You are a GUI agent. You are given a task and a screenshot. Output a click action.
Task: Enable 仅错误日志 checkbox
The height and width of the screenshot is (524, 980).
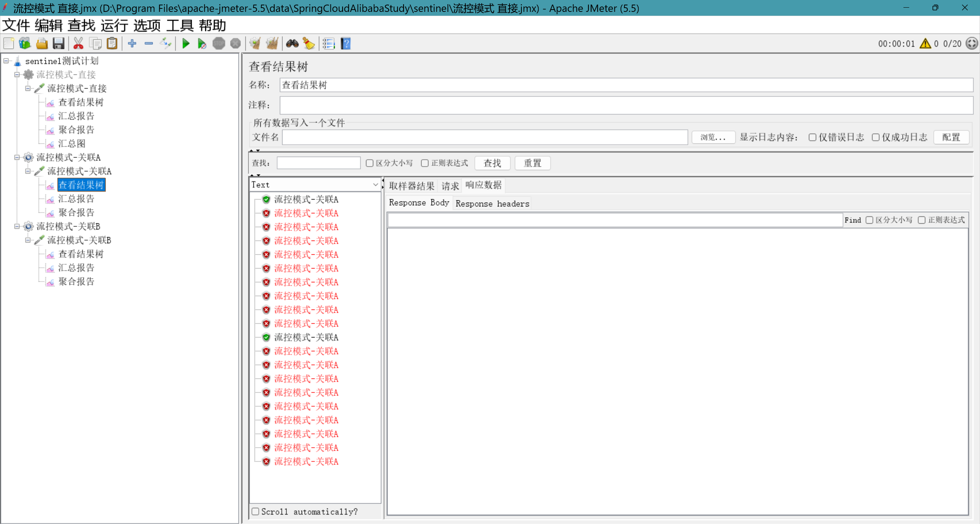tap(812, 138)
